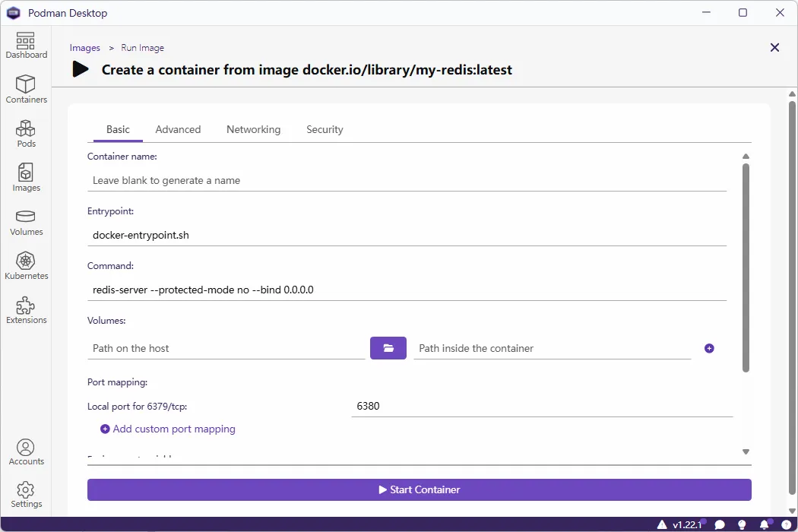
Task: Open Accounts in the sidebar
Action: point(26,452)
